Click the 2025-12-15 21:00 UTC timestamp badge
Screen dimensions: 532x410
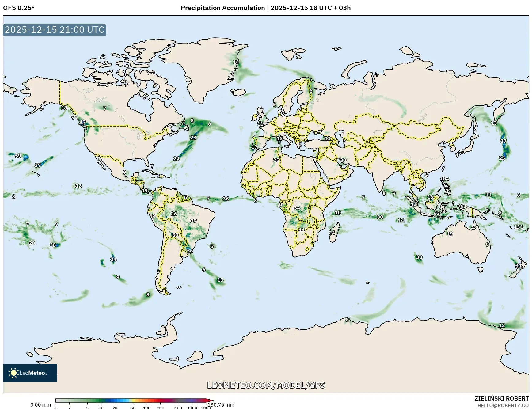[54, 30]
